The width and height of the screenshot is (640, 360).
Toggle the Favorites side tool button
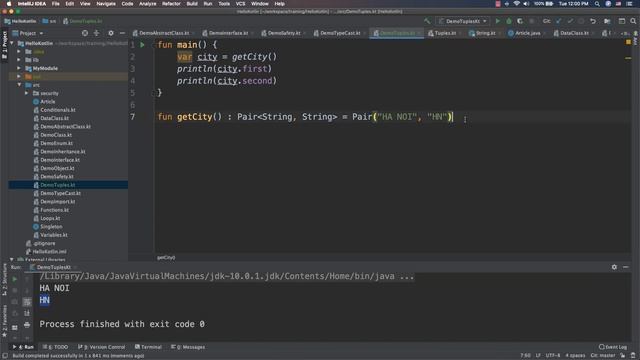(x=4, y=320)
